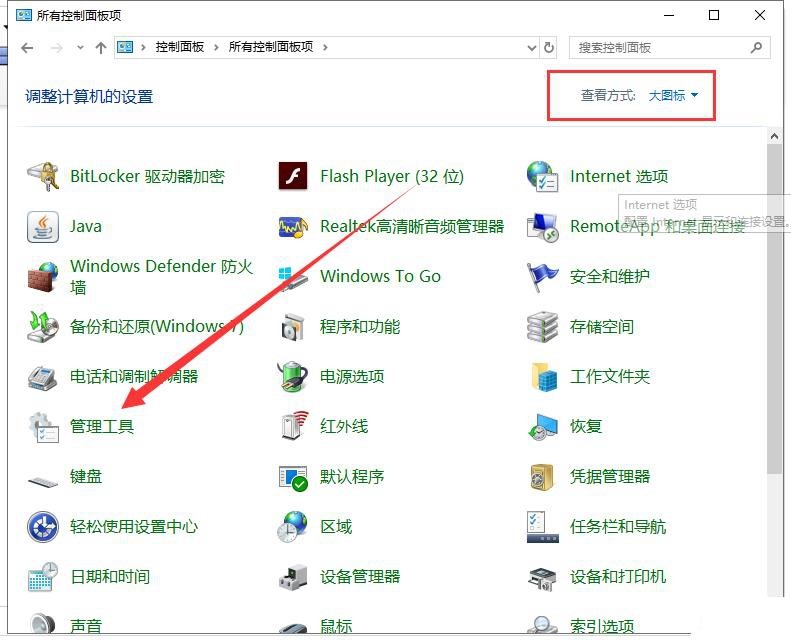Open the Flash Player (32 位) icon
This screenshot has height=641, width=791.
[293, 177]
